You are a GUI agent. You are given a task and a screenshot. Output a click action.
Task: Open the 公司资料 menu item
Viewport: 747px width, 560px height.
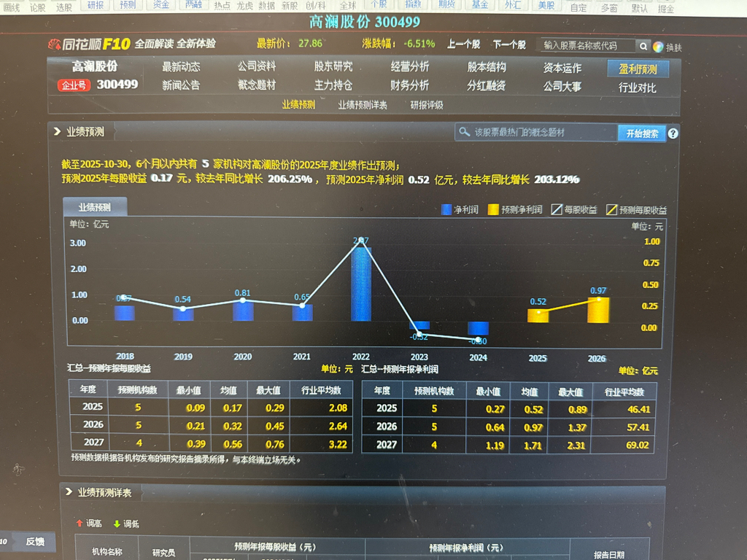[257, 66]
